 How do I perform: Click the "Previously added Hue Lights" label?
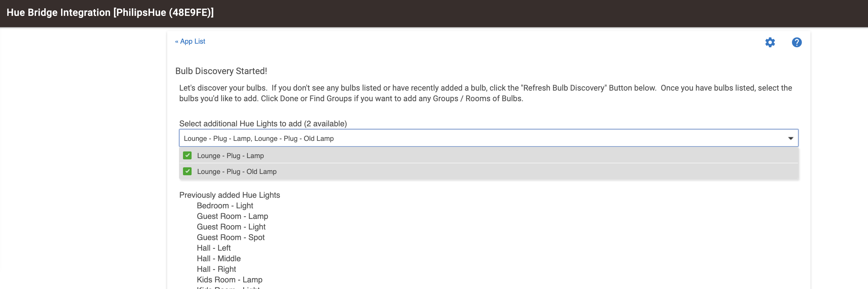click(230, 195)
